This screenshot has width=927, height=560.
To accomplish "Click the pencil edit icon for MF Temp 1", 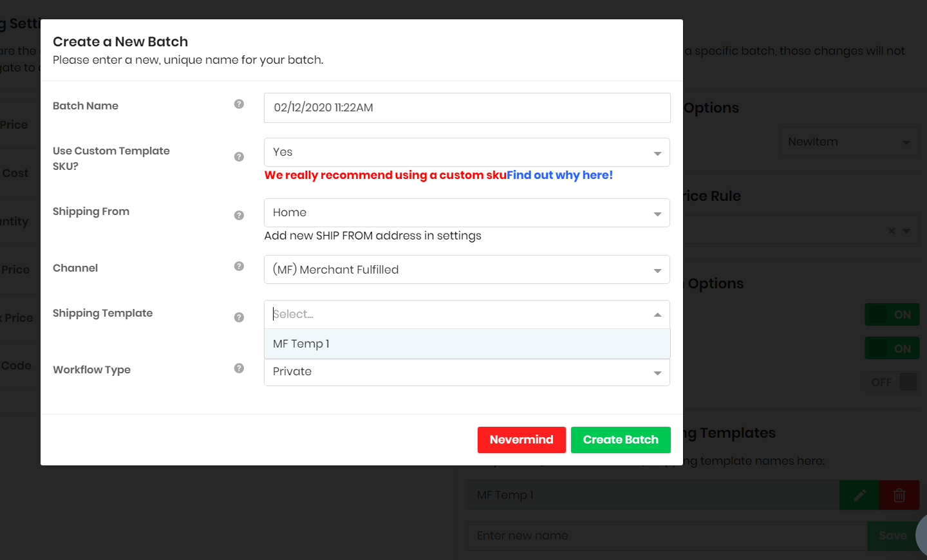I will click(859, 495).
